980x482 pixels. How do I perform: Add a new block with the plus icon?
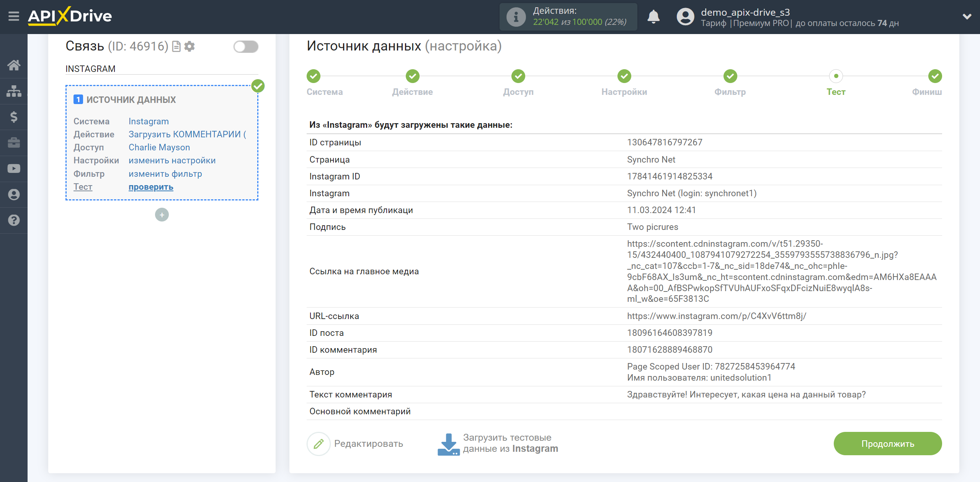[x=162, y=215]
